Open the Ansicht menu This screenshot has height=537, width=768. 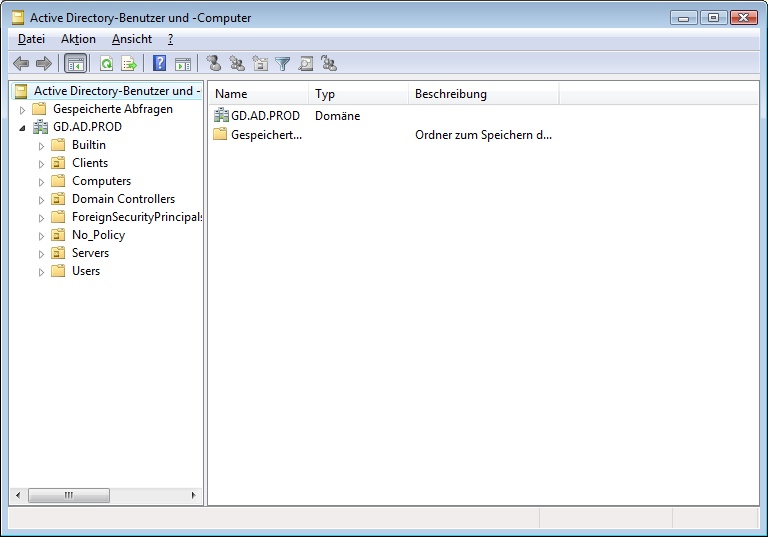click(131, 39)
